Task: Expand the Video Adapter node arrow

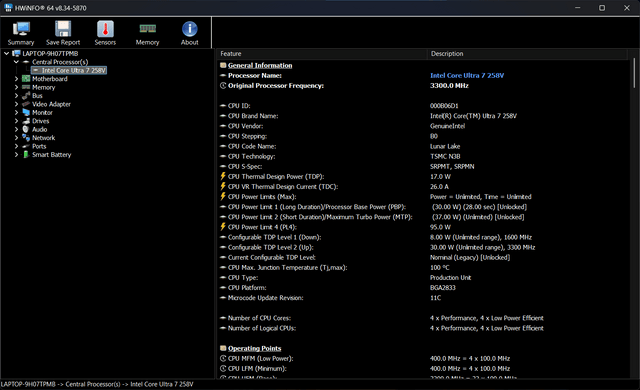Action: [16, 104]
